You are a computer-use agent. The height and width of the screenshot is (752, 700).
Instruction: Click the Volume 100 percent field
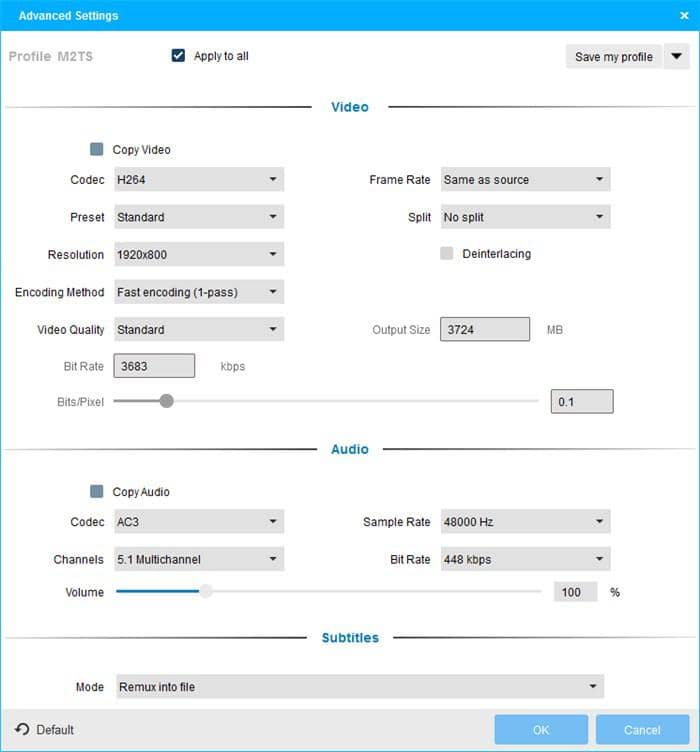coord(575,592)
